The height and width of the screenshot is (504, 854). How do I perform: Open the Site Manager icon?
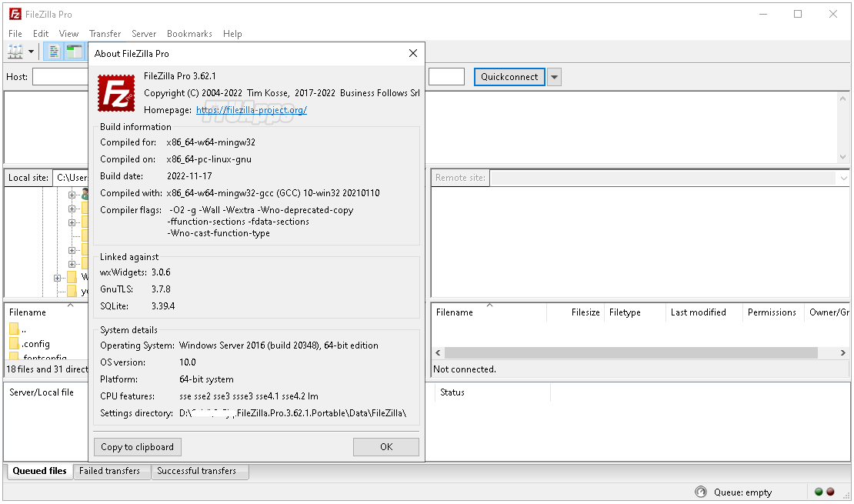coord(15,52)
